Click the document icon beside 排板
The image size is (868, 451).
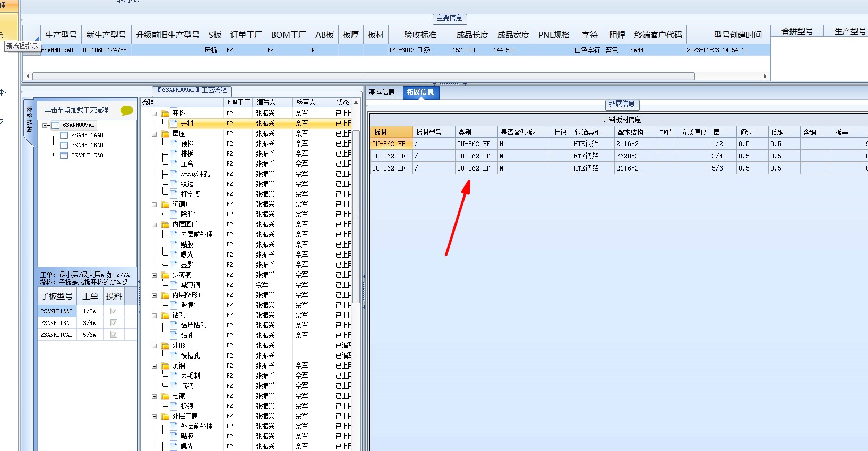pos(174,154)
